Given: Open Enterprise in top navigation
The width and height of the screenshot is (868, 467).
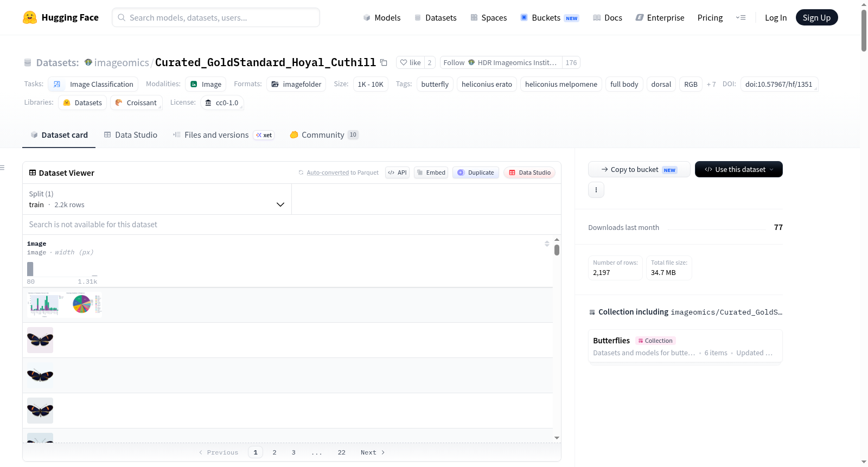Looking at the screenshot, I should click(x=660, y=17).
